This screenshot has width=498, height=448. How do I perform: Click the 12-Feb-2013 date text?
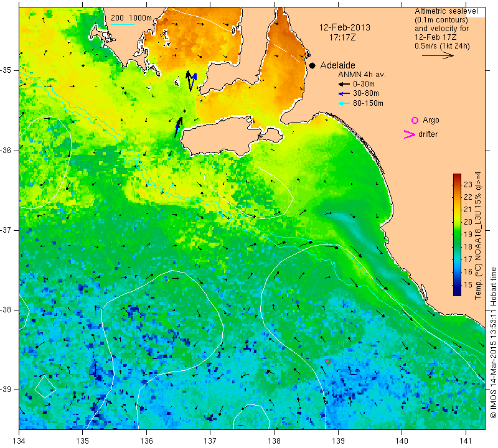(x=345, y=27)
